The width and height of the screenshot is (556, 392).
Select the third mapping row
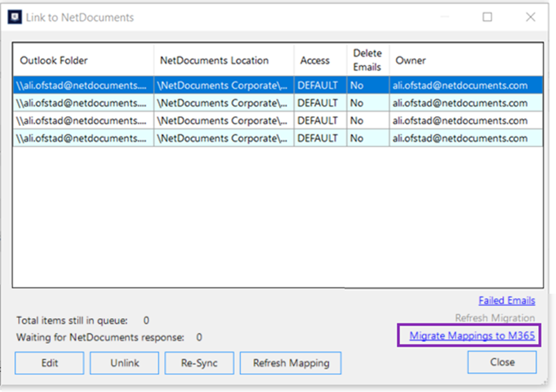click(200, 121)
